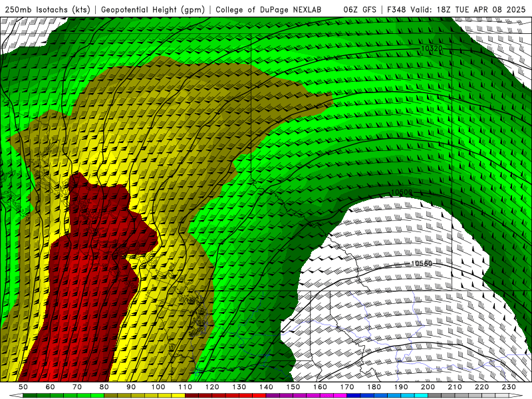Click the dark red swatch right of 110
Image resolution: width=532 pixels, height=399 pixels.
pyautogui.click(x=192, y=396)
